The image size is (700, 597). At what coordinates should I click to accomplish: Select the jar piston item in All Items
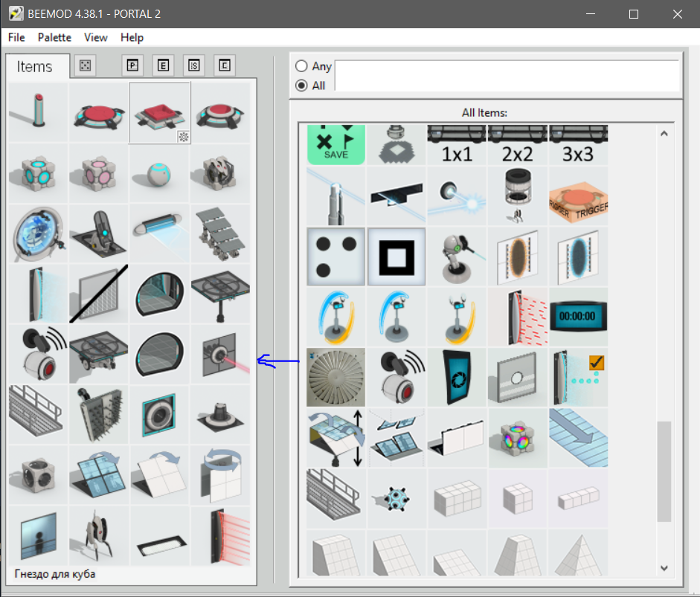(518, 196)
